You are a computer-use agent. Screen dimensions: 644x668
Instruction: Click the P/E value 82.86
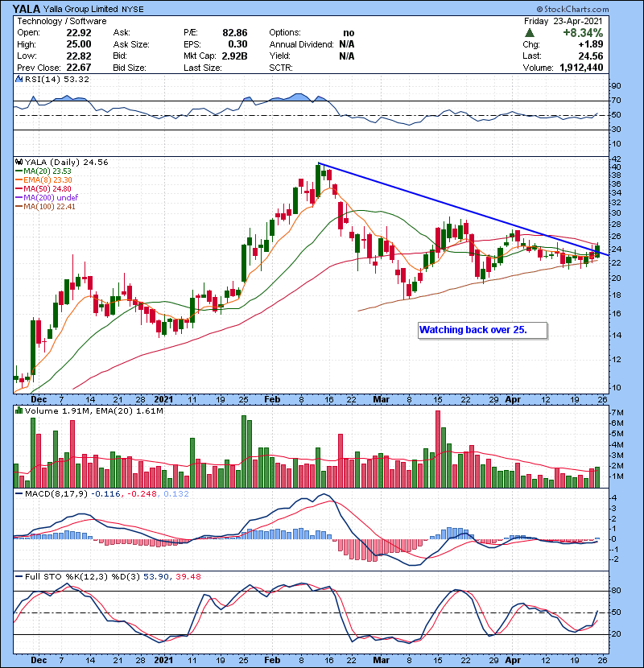click(x=235, y=33)
